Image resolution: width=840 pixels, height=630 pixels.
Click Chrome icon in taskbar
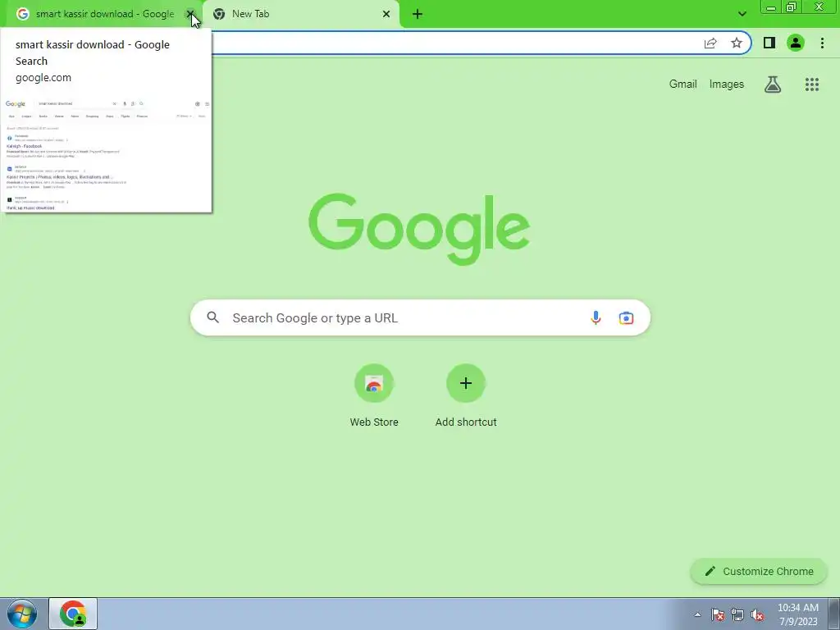[73, 614]
